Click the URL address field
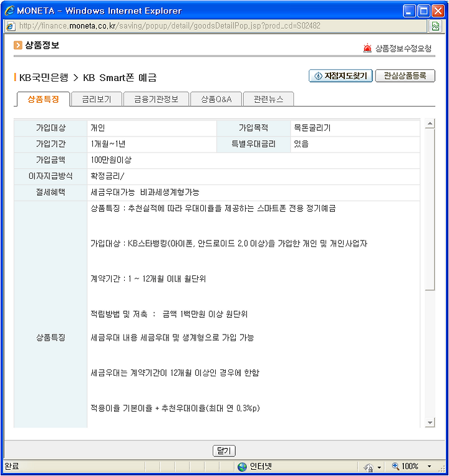The height and width of the screenshot is (476, 449). (x=216, y=26)
